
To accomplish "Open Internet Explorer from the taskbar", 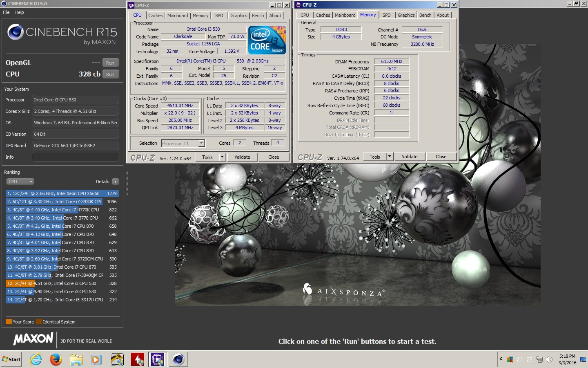I will [x=36, y=359].
